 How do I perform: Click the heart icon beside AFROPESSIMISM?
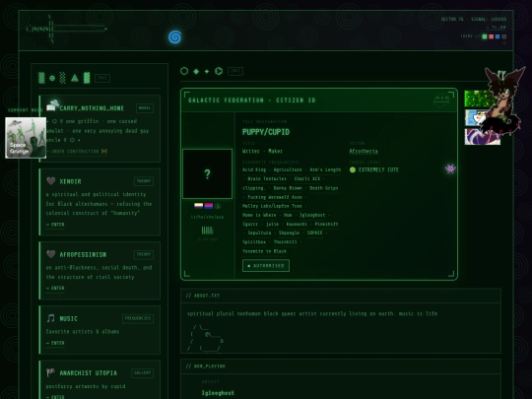(51, 254)
